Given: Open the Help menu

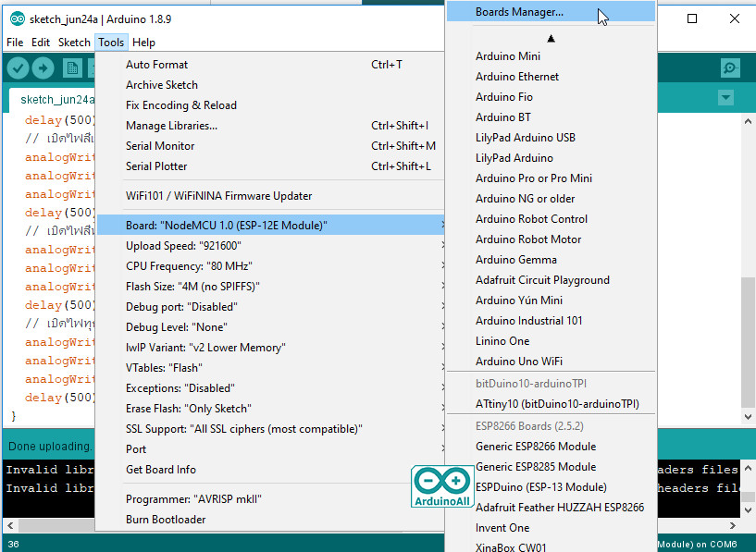Looking at the screenshot, I should [143, 43].
